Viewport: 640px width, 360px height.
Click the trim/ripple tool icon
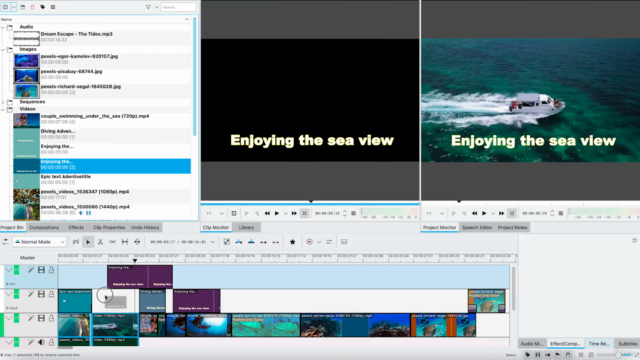(137, 242)
